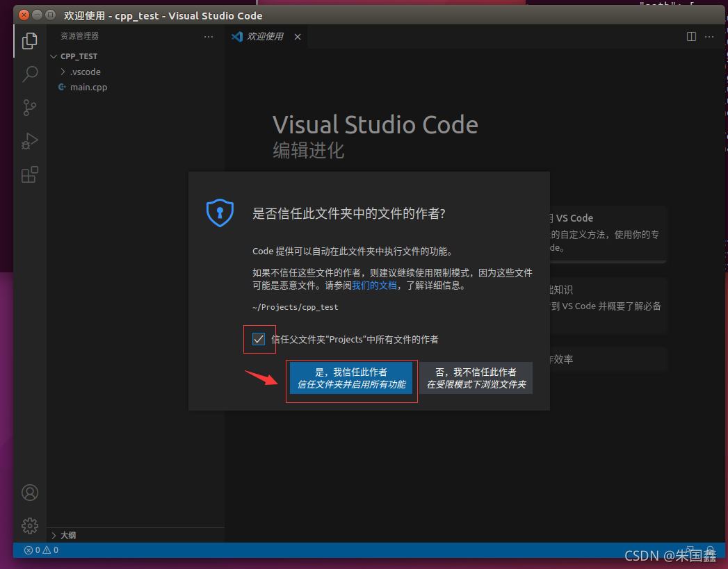728x569 pixels.
Task: Click VS Code logo on welcome tab
Action: click(x=237, y=37)
